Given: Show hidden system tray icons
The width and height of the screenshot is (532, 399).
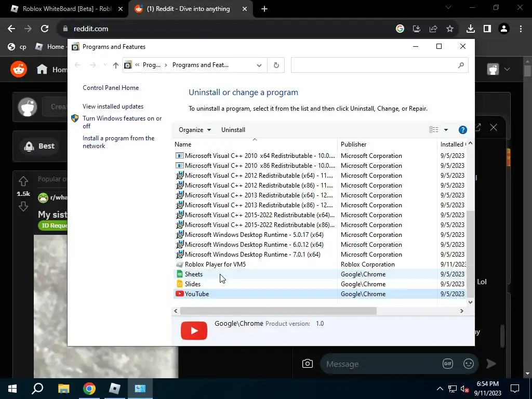Looking at the screenshot, I should click(440, 389).
